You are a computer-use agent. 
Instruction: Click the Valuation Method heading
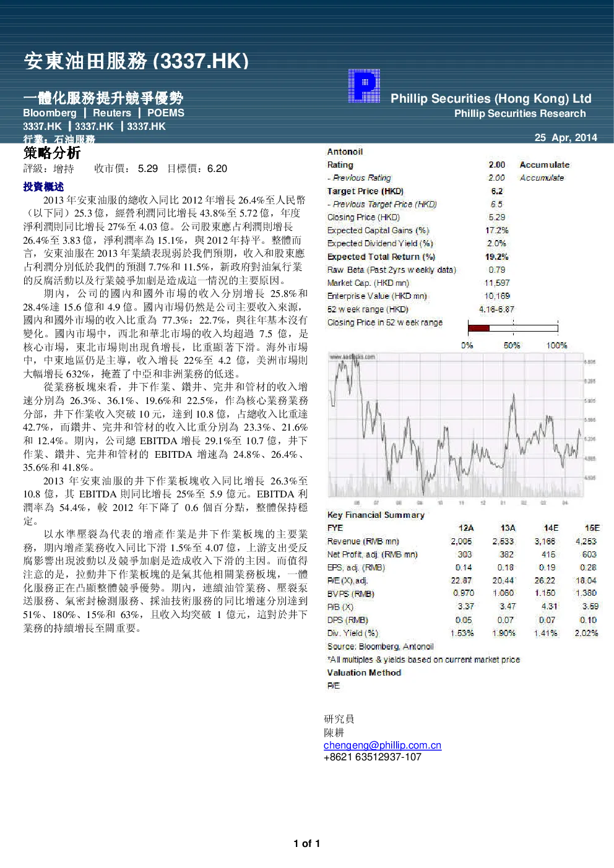(364, 672)
